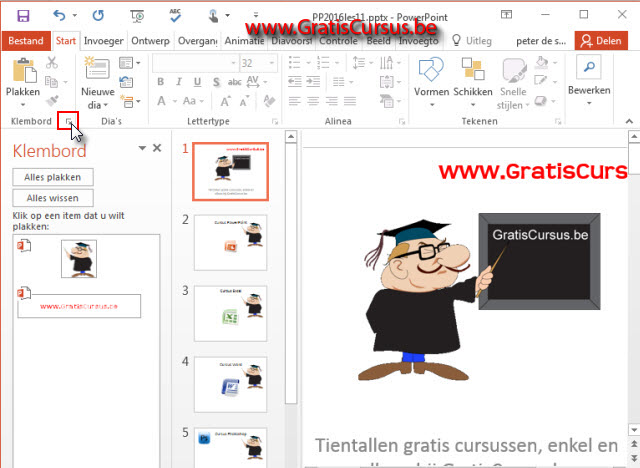
Task: Justify text in Alinea group
Action: (350, 101)
